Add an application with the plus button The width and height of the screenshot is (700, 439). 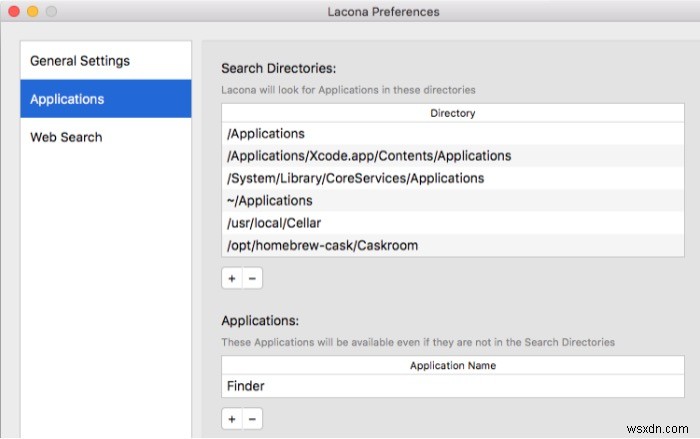(232, 419)
